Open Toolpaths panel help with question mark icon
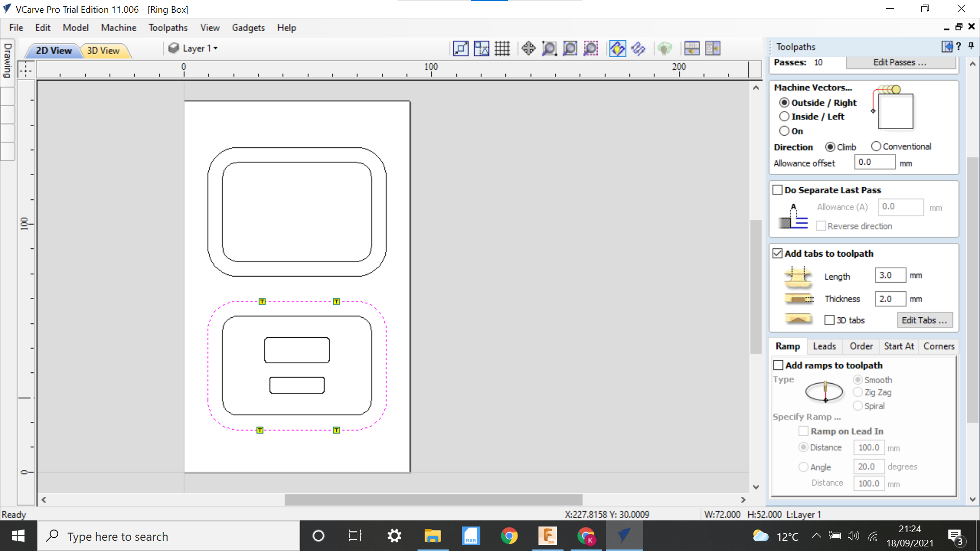Image resolution: width=980 pixels, height=551 pixels. pyautogui.click(x=960, y=46)
